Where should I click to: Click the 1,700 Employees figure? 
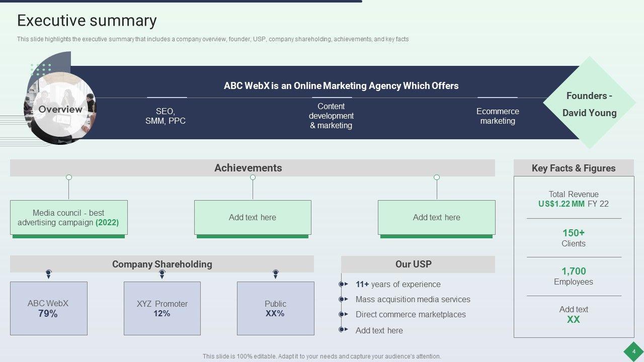(x=574, y=276)
